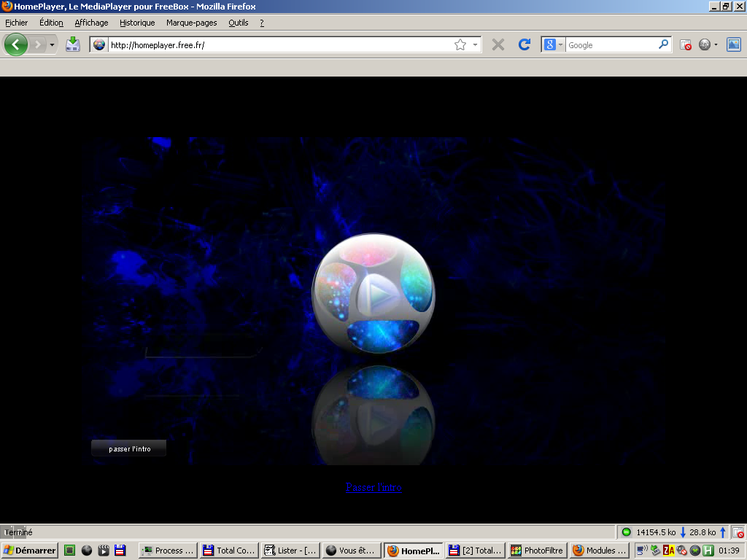Click the black sphere quick launch icon

click(x=87, y=551)
